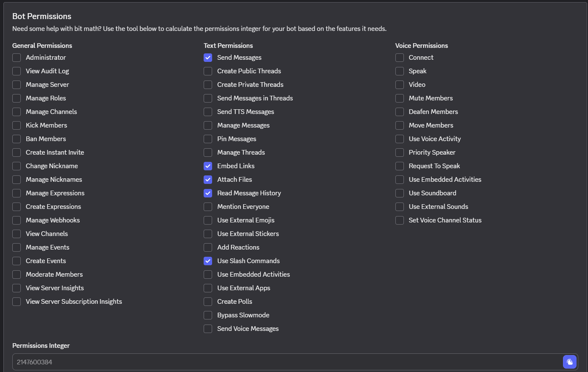Enable Manage Nicknames
Screen dimensions: 588x372
click(17, 180)
